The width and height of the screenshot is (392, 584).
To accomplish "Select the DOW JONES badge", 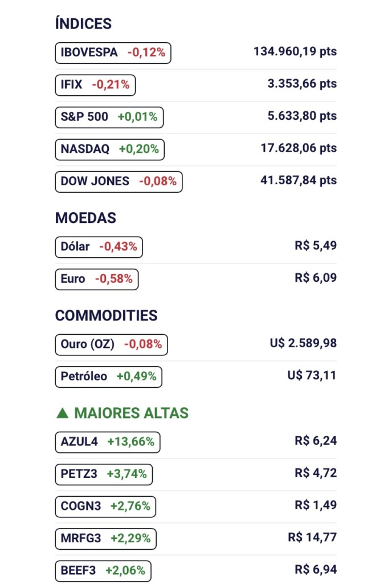I will 119,181.
